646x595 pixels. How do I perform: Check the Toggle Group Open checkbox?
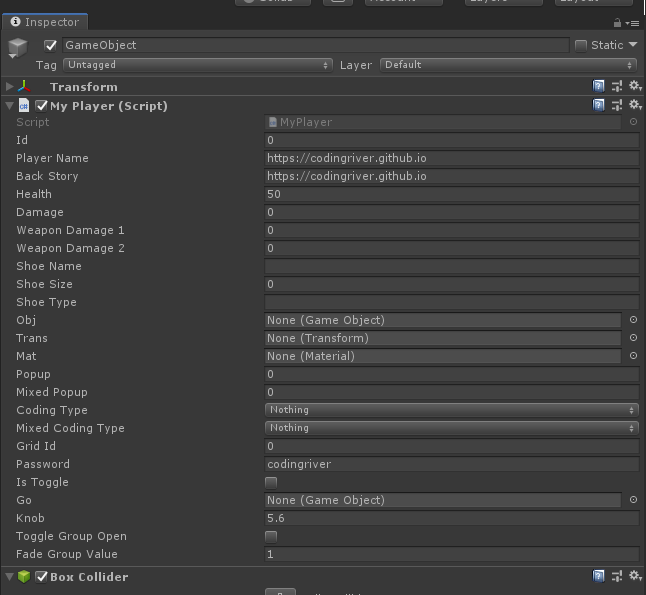coord(271,536)
